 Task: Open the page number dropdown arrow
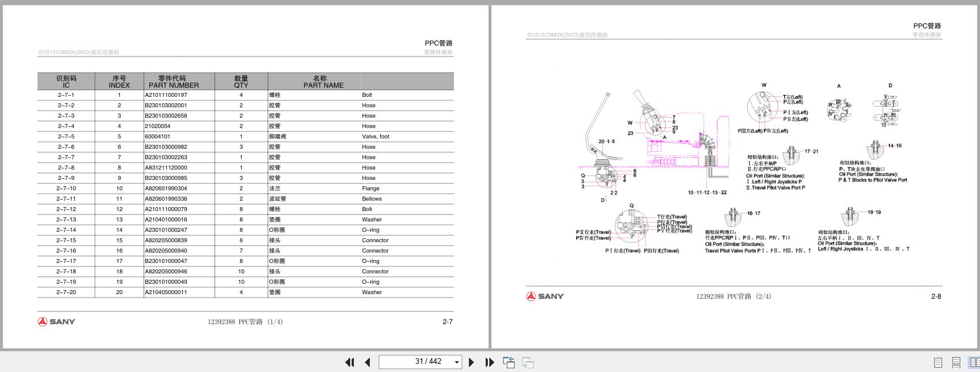tap(457, 362)
